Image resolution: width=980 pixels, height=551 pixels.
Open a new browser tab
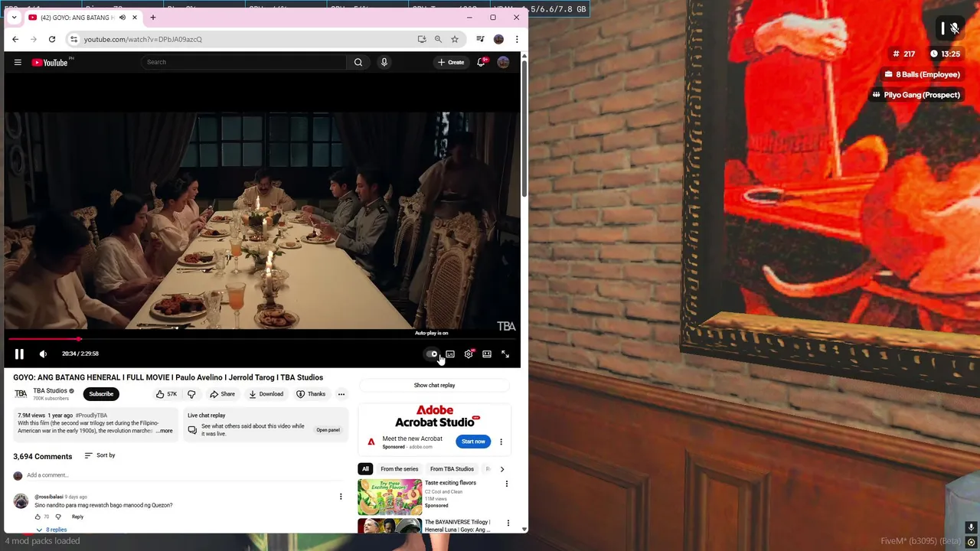pos(152,18)
